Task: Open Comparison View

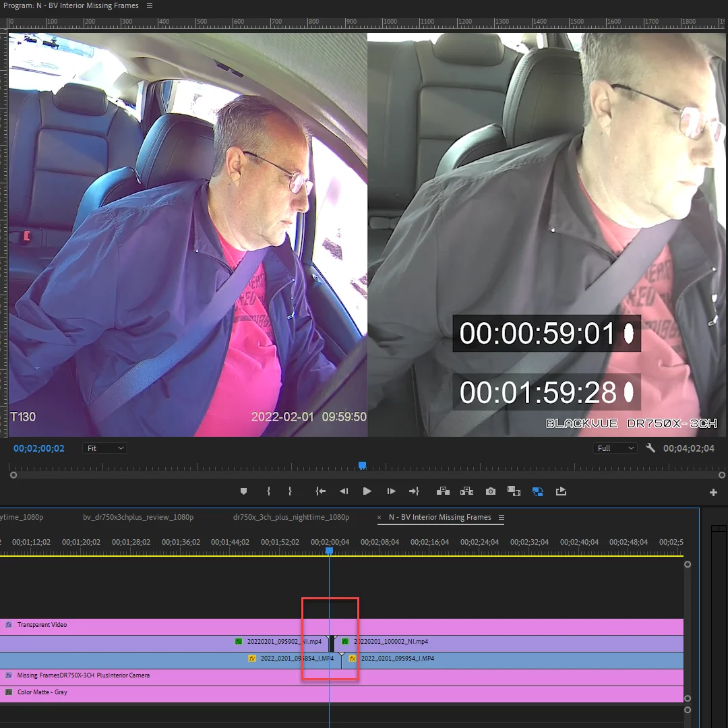Action: pos(514,491)
